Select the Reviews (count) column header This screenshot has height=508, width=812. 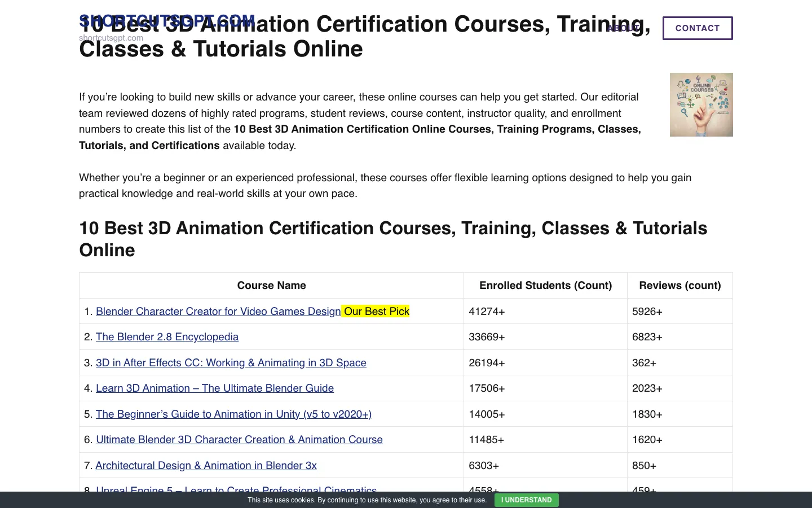click(680, 286)
